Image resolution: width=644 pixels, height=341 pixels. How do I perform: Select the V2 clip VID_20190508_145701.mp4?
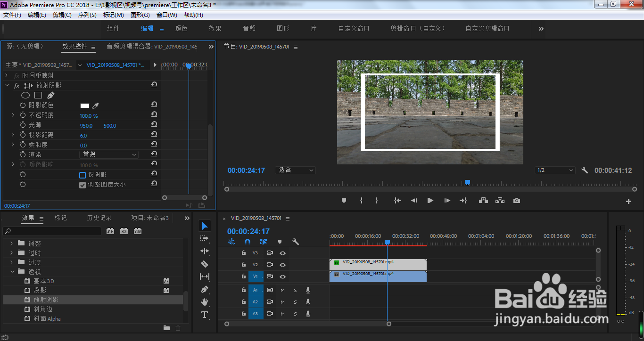tap(378, 265)
